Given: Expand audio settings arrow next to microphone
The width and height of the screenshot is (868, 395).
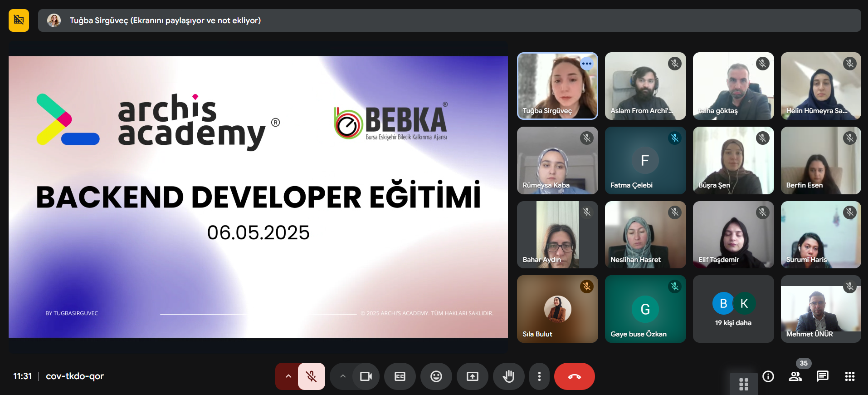Looking at the screenshot, I should coord(288,376).
